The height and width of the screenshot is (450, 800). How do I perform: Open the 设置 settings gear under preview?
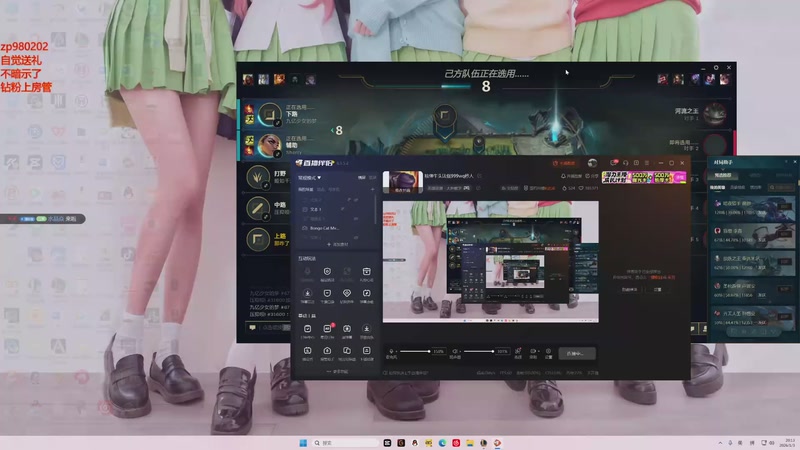tap(548, 352)
